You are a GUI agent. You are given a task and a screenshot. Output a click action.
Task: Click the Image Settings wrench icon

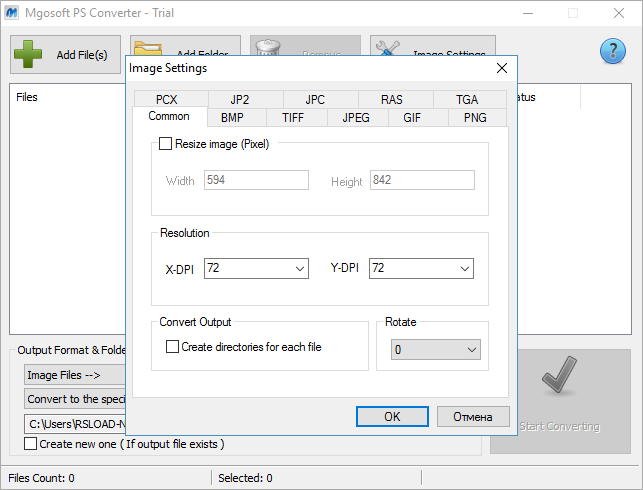pos(388,48)
